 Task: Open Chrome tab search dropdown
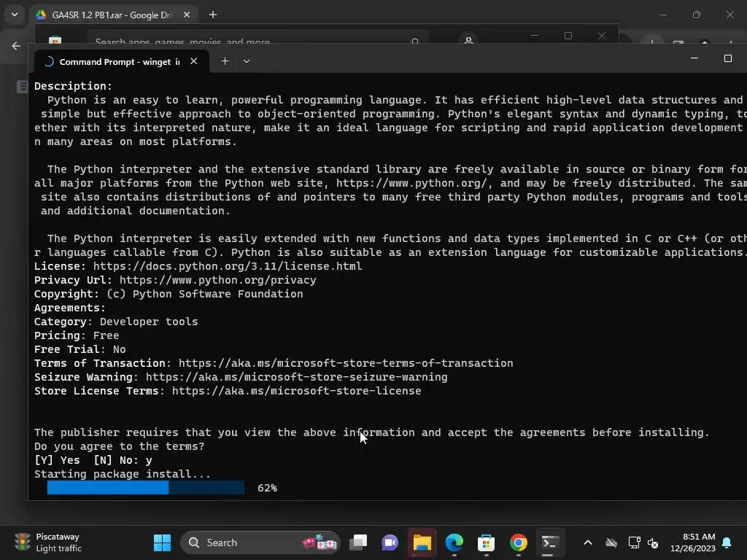pyautogui.click(x=15, y=15)
